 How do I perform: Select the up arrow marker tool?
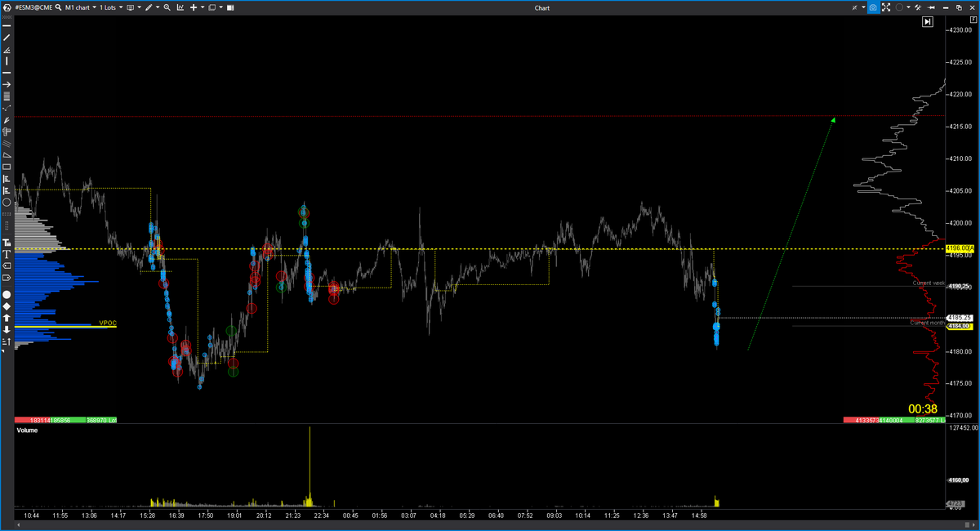[7, 318]
